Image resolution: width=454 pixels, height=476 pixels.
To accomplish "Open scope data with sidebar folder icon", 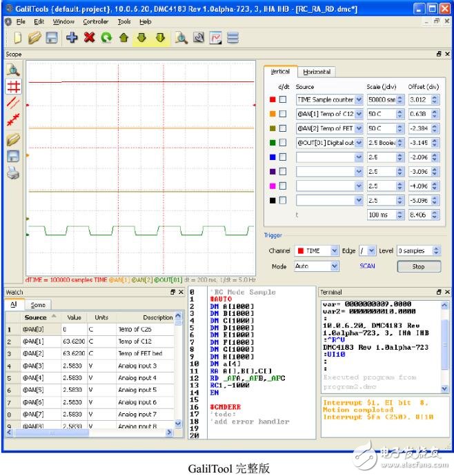I will tap(13, 139).
